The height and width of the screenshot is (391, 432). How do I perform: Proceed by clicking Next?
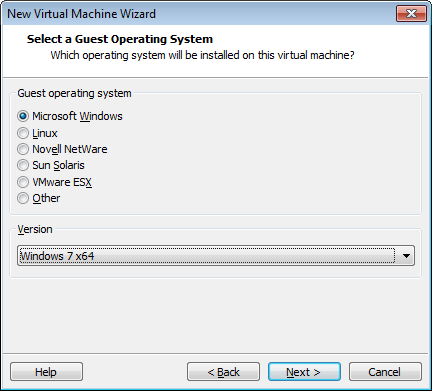(304, 372)
